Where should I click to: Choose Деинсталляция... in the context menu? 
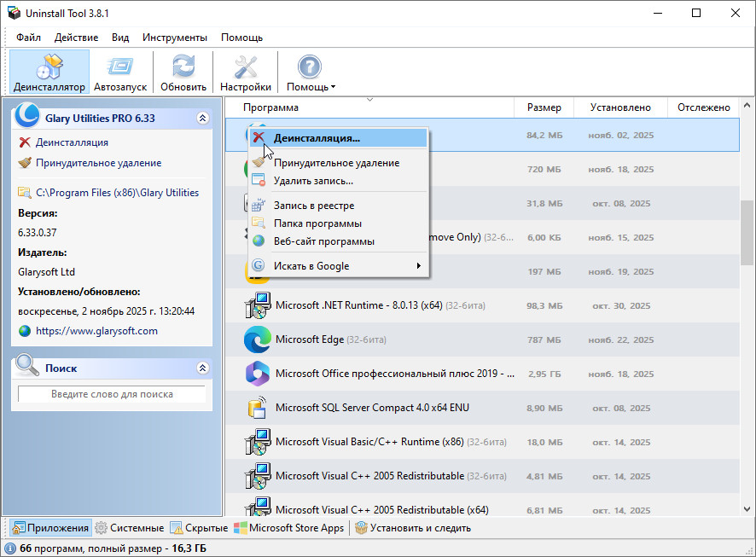[x=317, y=137]
